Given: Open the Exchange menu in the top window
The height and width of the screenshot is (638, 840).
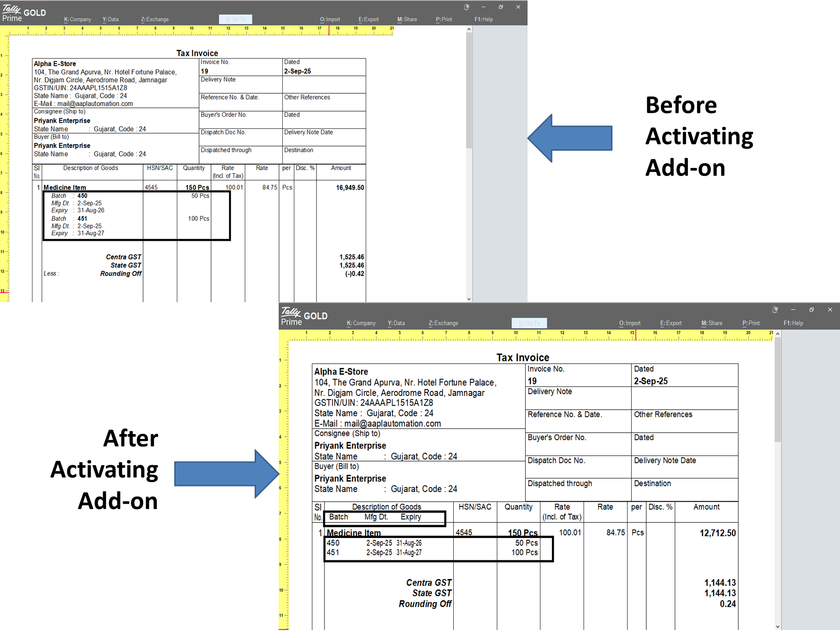Looking at the screenshot, I should (x=154, y=19).
